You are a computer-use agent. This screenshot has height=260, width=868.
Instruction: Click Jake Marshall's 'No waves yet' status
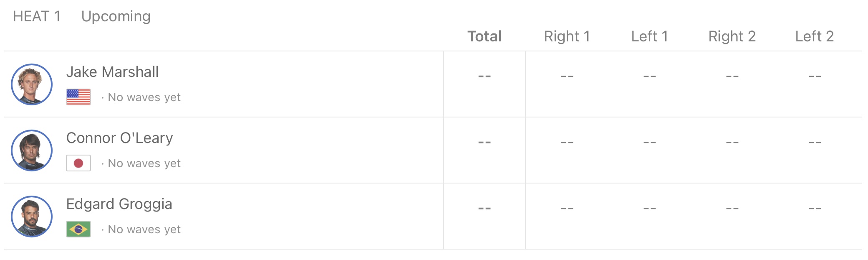tap(144, 97)
